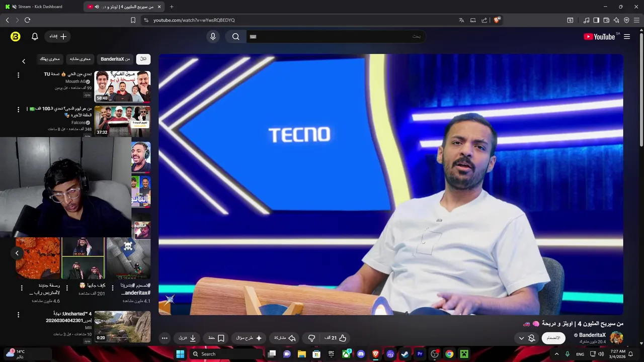Image resolution: width=644 pixels, height=362 pixels.
Task: Open the YouTube account avatar menu
Action: (x=15, y=36)
